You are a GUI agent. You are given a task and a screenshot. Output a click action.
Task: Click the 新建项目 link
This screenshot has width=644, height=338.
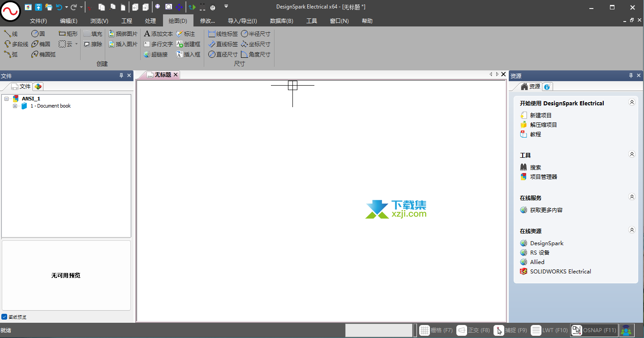pos(541,116)
